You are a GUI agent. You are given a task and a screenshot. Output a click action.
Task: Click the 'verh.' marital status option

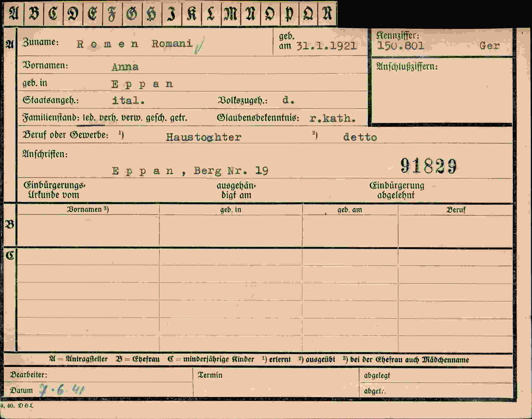pos(109,118)
